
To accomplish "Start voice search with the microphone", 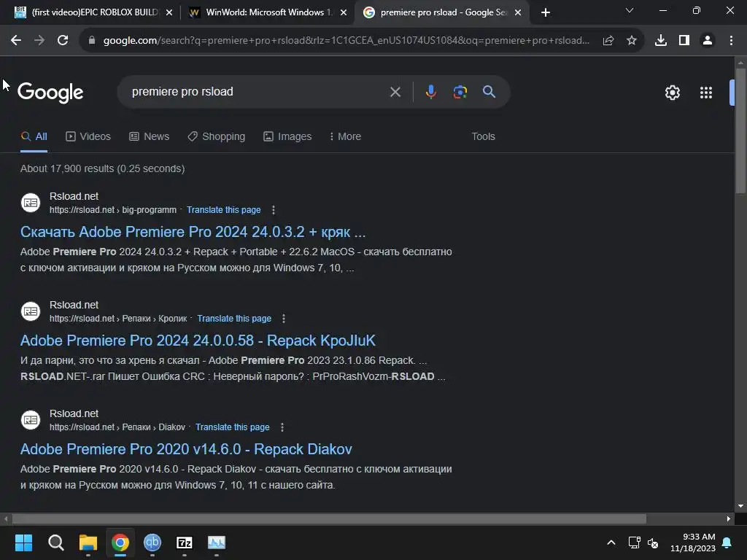I will tap(430, 91).
